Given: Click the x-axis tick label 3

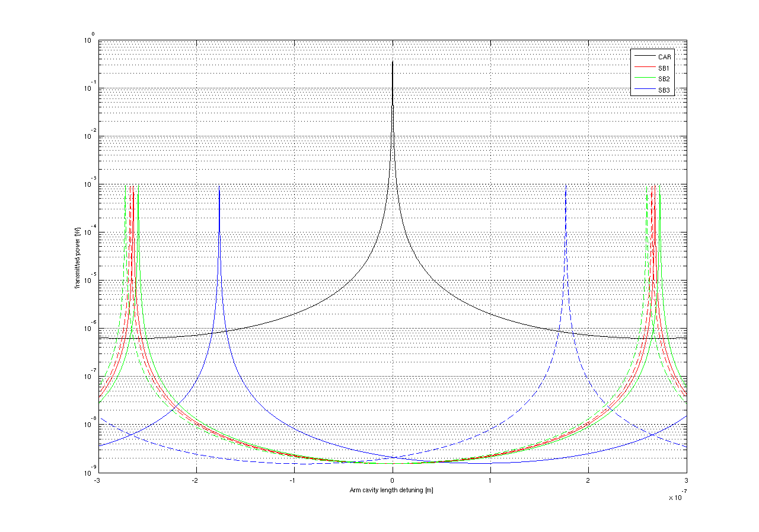Looking at the screenshot, I should [x=686, y=480].
